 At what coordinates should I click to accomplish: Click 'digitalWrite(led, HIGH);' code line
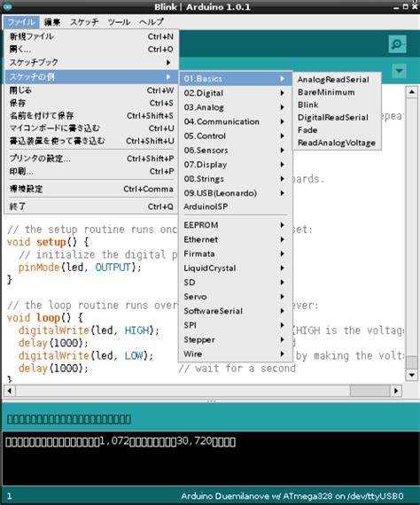89,330
